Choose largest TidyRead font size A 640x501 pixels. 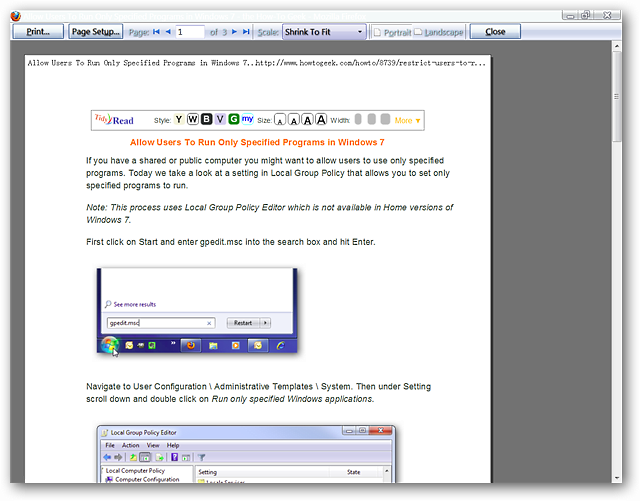pyautogui.click(x=321, y=119)
